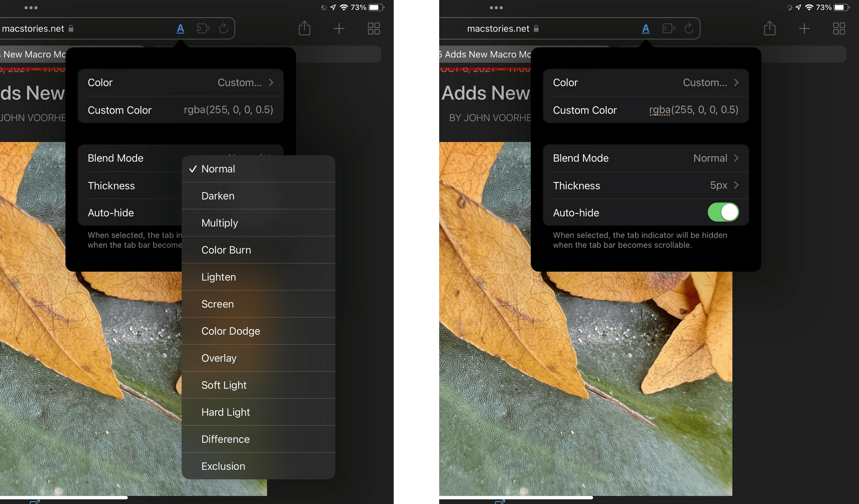Click the Safari address bar lock icon
The image size is (859, 504).
click(71, 28)
